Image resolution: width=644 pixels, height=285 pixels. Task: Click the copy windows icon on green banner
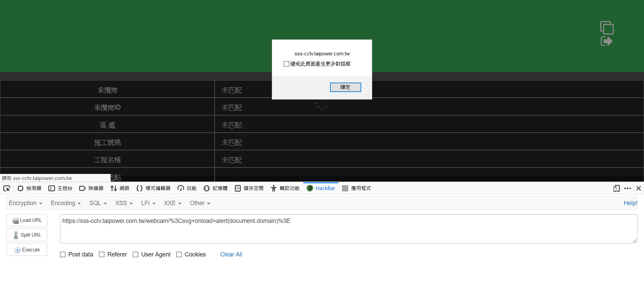607,28
